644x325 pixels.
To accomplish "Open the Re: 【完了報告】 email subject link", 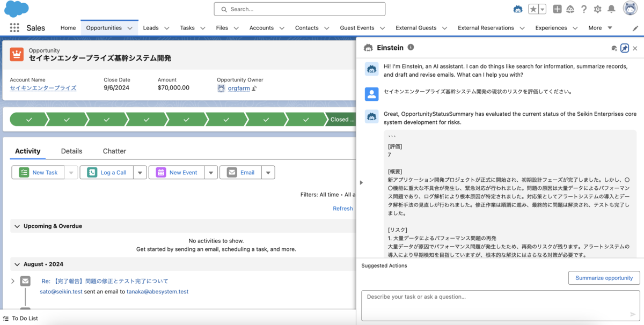I will tap(105, 281).
